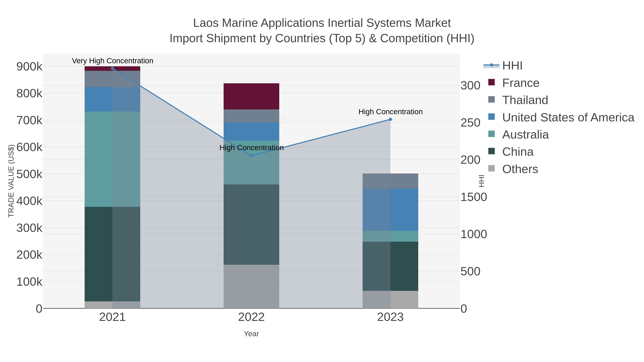Toggle the Thailand legend entry
Viewport: 644px width, 362px height.
click(518, 100)
